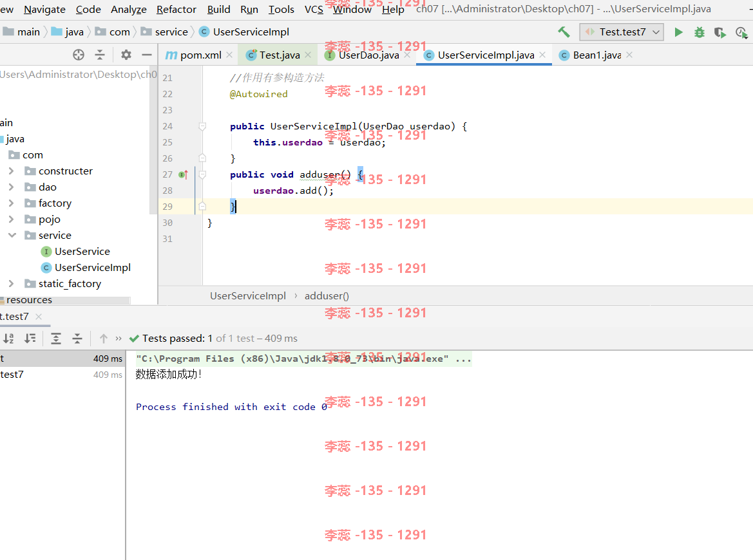Open the Analyze menu
The image size is (753, 560).
129,9
